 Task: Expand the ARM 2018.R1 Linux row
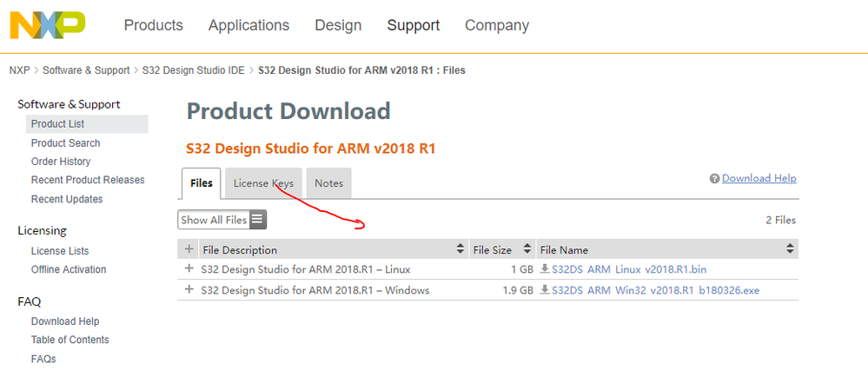[x=189, y=268]
